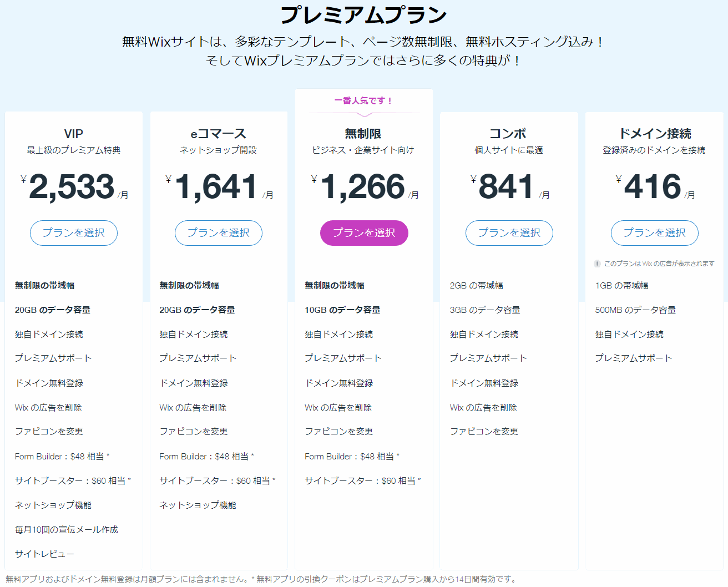Click the コンボ plan heading

point(508,134)
